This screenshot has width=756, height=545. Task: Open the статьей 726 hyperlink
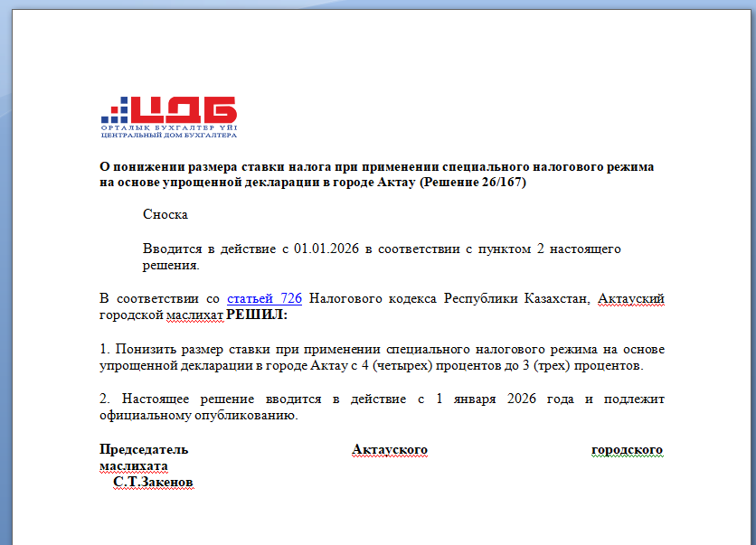click(x=264, y=299)
